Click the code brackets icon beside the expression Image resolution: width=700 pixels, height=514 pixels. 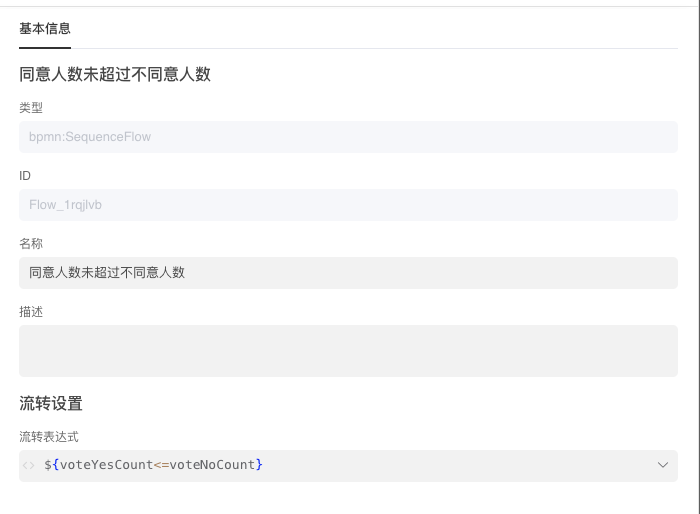click(x=29, y=465)
